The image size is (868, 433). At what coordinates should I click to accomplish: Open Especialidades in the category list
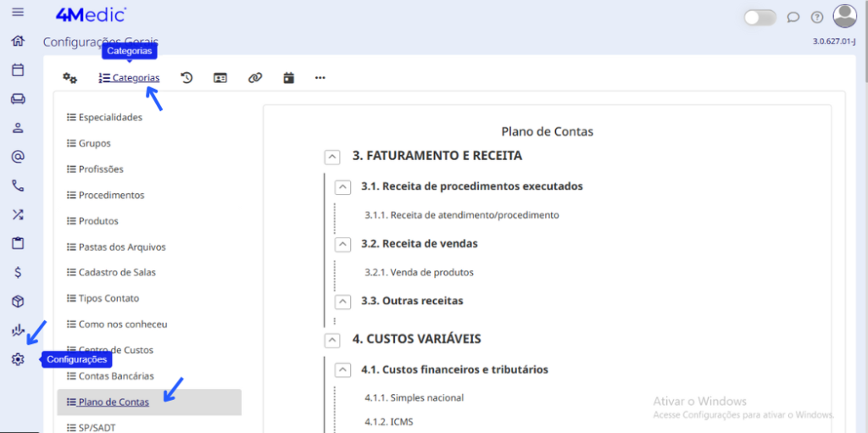point(110,118)
